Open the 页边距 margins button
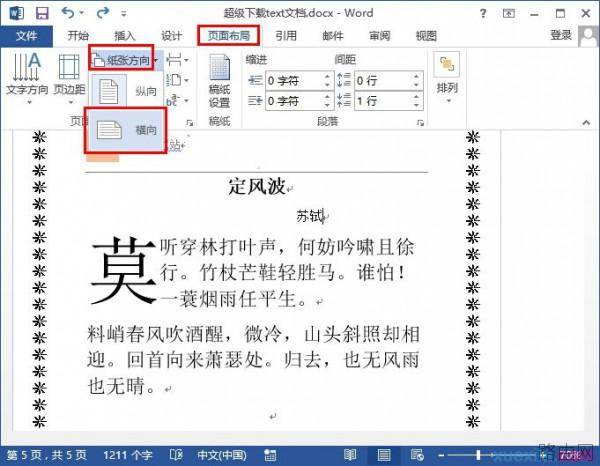 coord(69,78)
